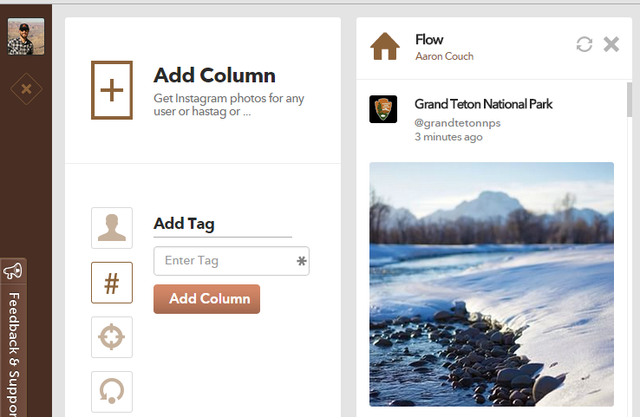Open Aaron Couch profile link

click(x=444, y=57)
